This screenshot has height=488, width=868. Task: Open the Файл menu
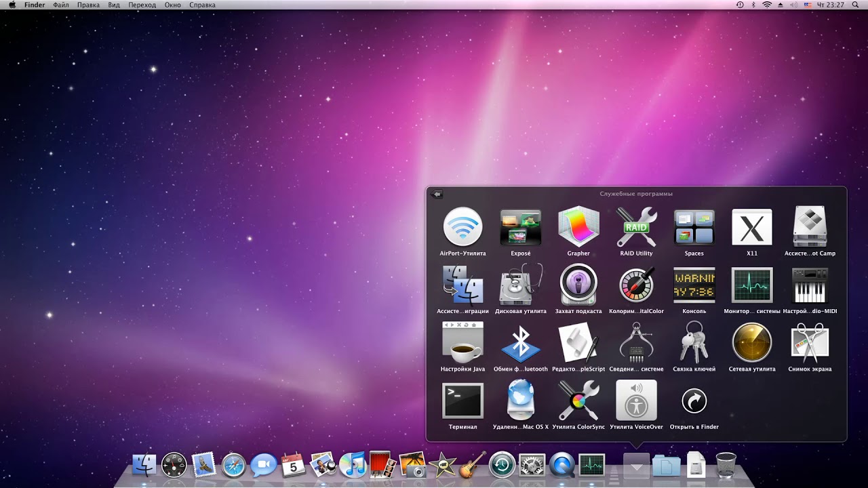click(60, 5)
